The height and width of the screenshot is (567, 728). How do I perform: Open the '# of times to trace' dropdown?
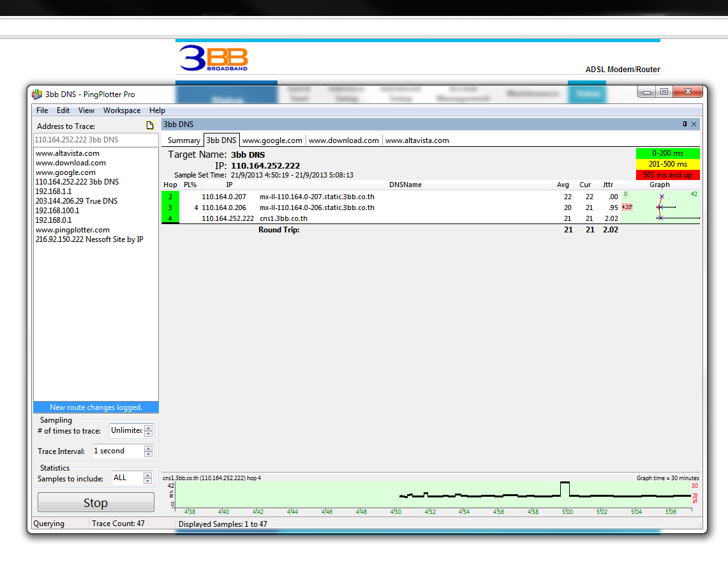pyautogui.click(x=148, y=431)
